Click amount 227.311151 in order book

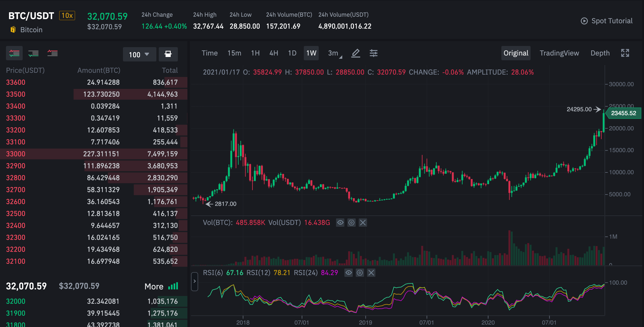coord(101,154)
